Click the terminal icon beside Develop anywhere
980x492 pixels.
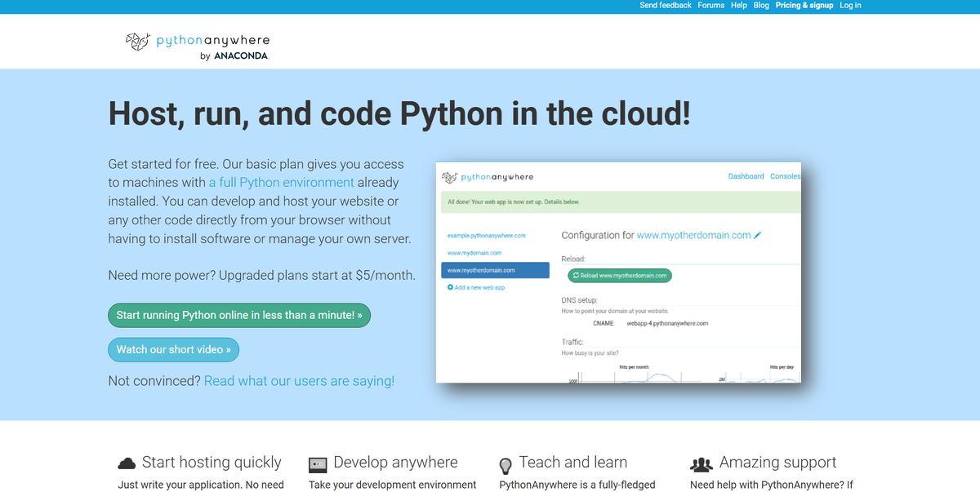[x=318, y=465]
